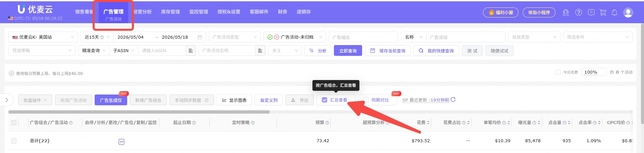Click the horizontal table scrollbar
644x153 pixels.
tap(139, 112)
